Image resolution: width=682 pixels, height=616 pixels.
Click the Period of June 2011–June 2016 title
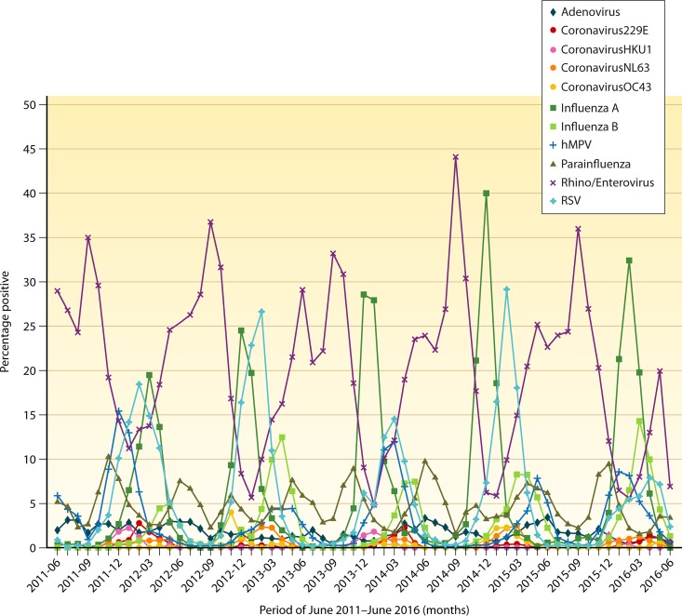click(x=365, y=609)
